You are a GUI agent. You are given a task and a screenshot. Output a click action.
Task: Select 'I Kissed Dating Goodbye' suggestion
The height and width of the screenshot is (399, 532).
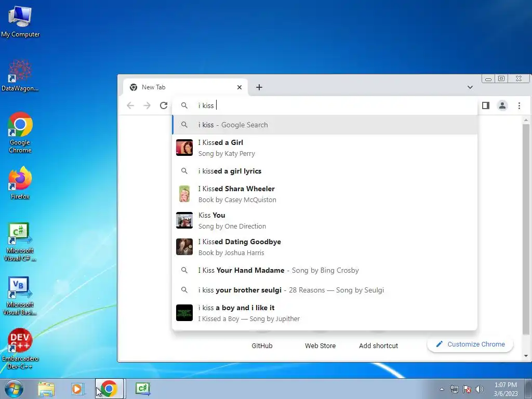pos(325,247)
